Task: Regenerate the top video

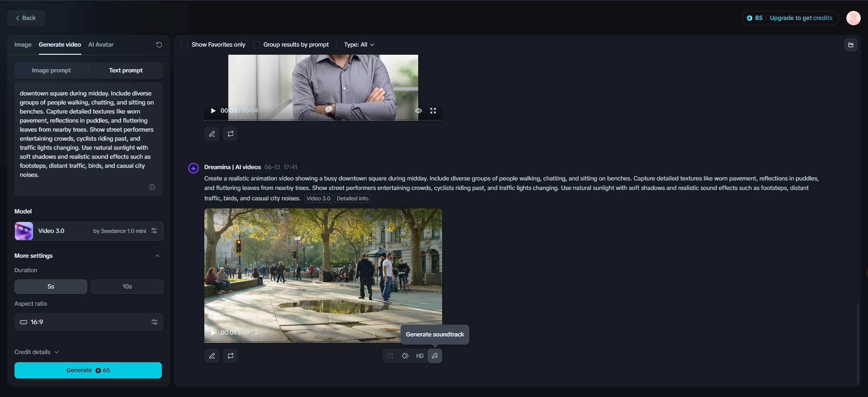Action: pyautogui.click(x=230, y=134)
